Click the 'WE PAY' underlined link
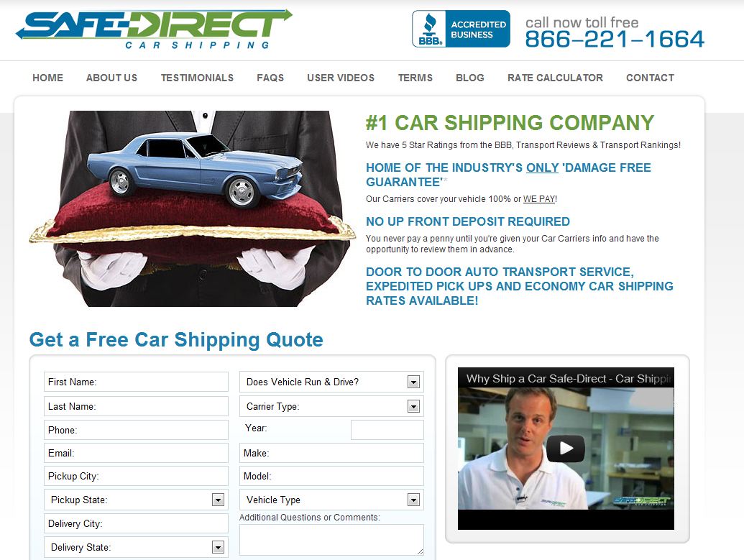The height and width of the screenshot is (560, 744). coord(539,199)
